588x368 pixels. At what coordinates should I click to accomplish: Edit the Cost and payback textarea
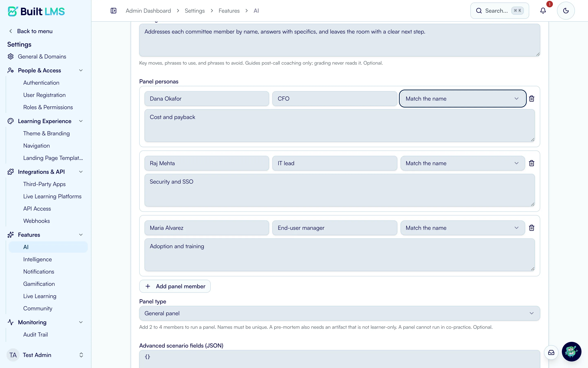point(340,126)
